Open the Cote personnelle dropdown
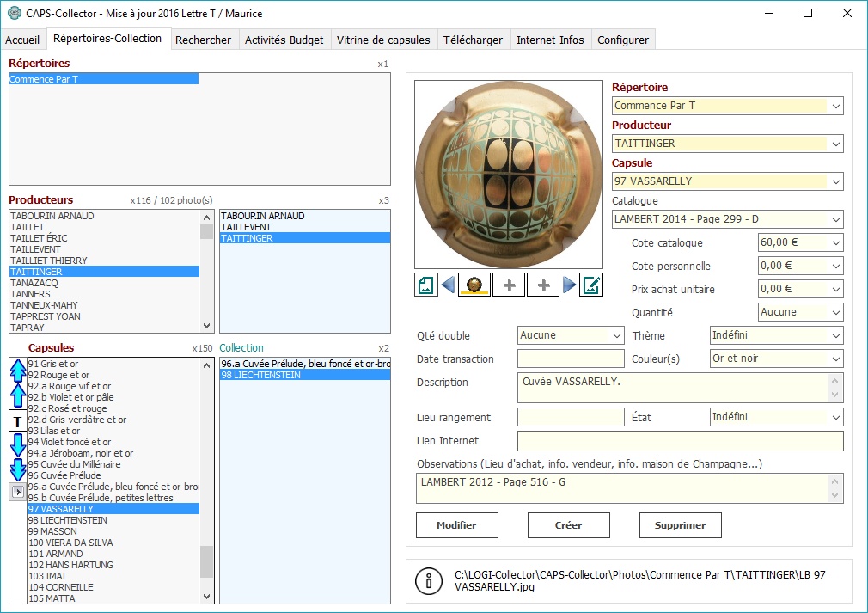The height and width of the screenshot is (613, 868). pyautogui.click(x=836, y=266)
